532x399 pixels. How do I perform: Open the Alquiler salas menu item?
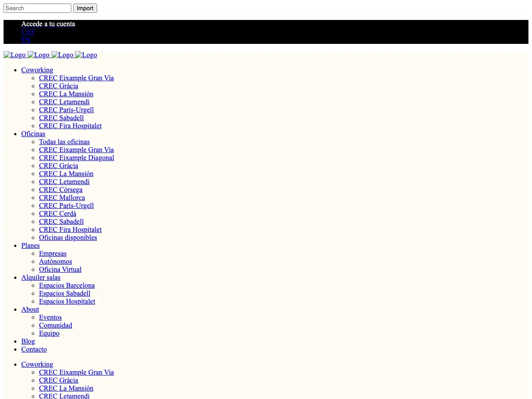coord(41,278)
